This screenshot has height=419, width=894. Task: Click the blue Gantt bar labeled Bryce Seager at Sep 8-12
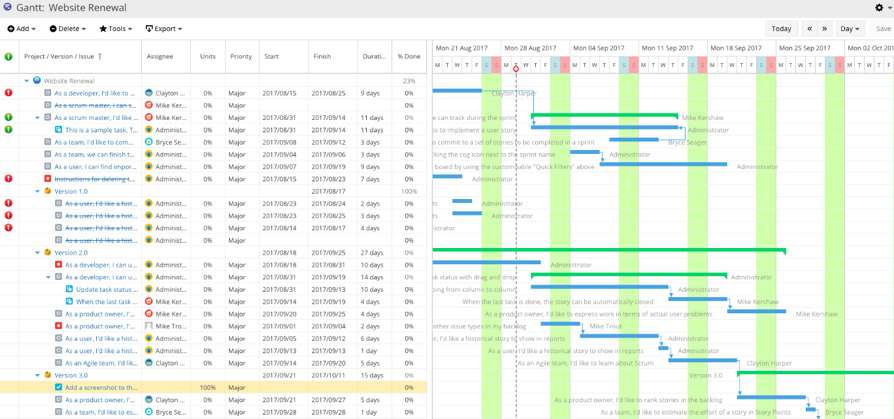633,139
